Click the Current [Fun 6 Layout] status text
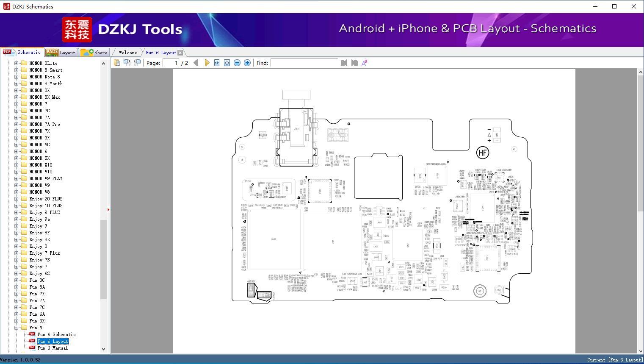Viewport: 644px width, 364px height. [x=614, y=360]
